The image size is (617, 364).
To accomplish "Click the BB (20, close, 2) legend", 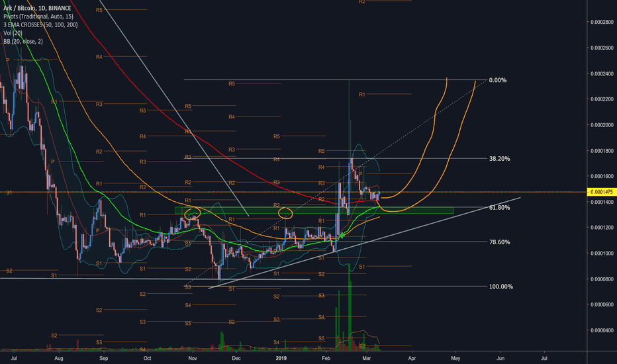I will coord(23,41).
